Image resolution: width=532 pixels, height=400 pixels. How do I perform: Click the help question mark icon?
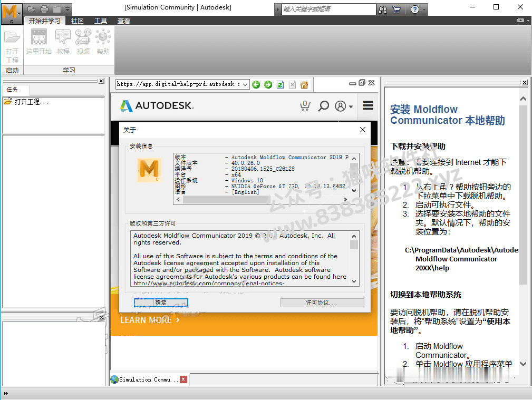pyautogui.click(x=414, y=9)
